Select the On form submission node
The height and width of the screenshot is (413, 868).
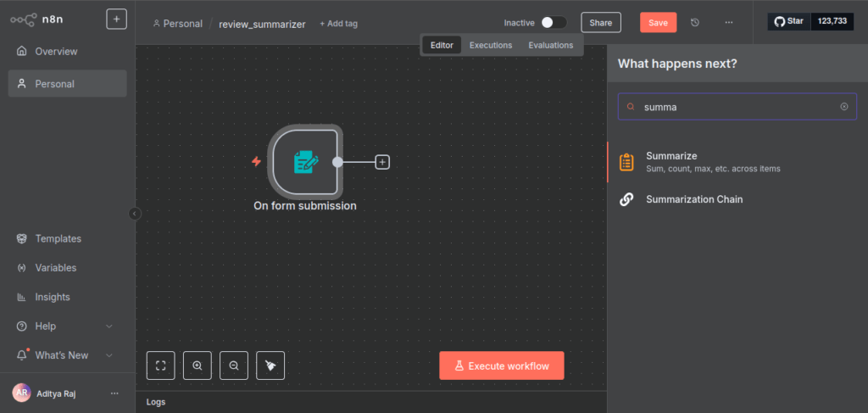pos(305,162)
